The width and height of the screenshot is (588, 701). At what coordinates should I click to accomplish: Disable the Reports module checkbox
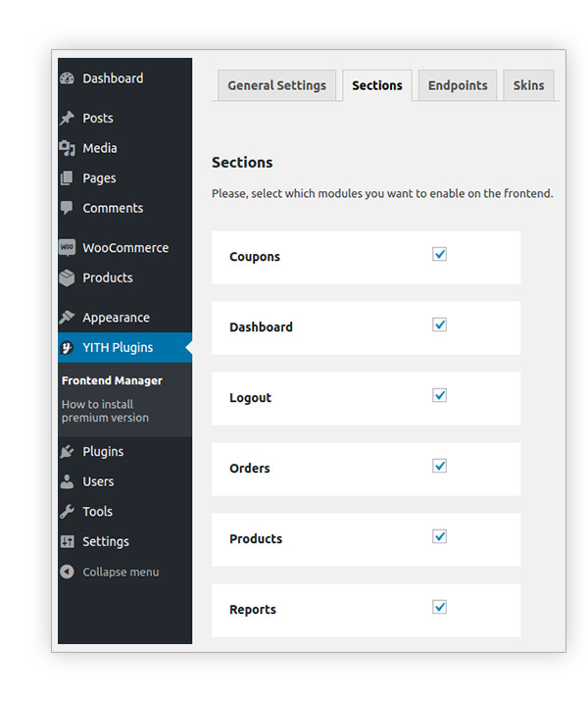click(x=439, y=607)
